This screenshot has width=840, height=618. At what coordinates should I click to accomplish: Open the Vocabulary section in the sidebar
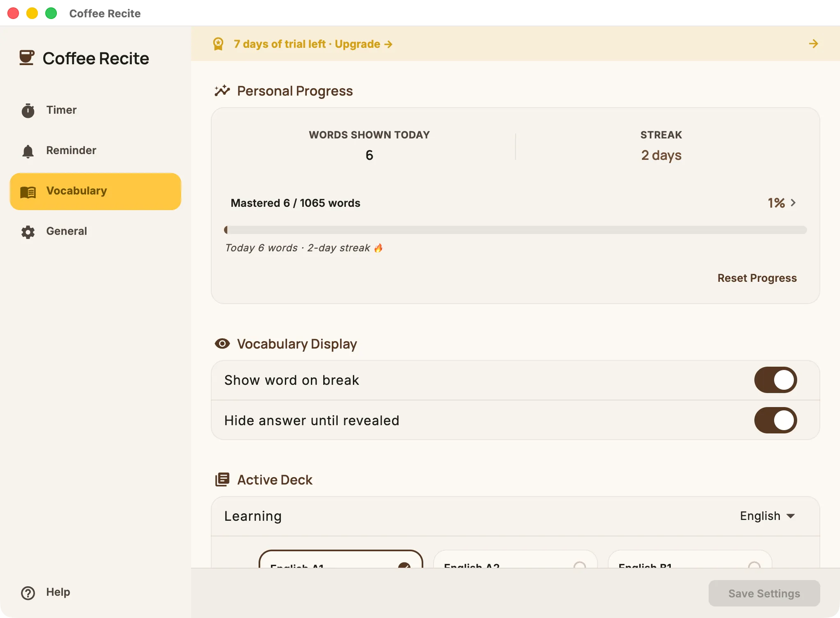click(x=96, y=192)
